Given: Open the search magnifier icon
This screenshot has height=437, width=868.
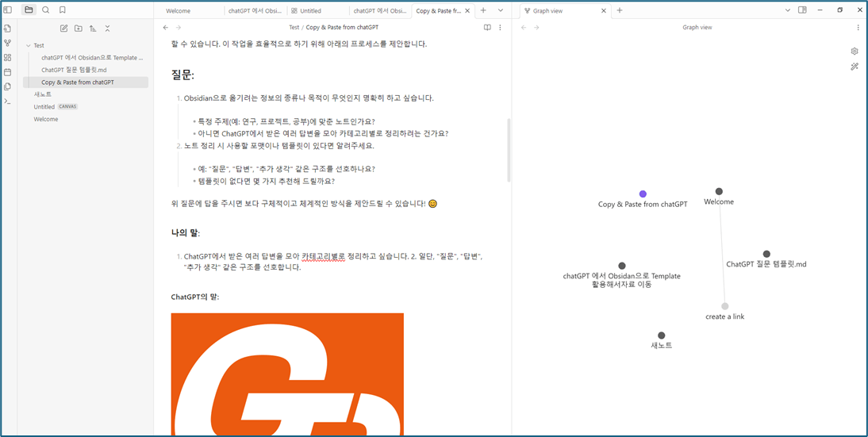Looking at the screenshot, I should [46, 10].
